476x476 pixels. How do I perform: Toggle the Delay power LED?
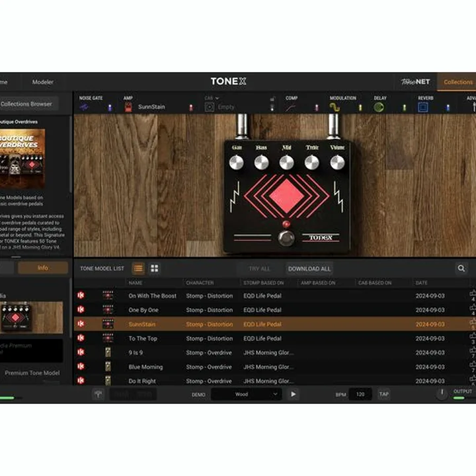pyautogui.click(x=405, y=108)
